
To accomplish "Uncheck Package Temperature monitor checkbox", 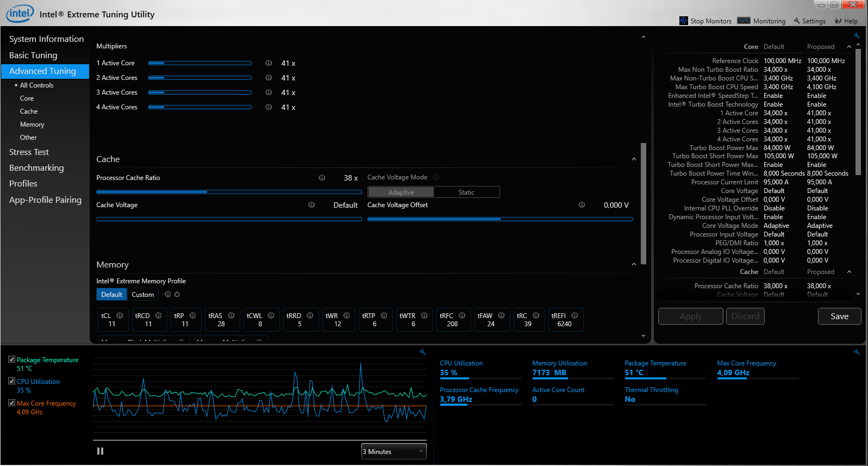I will (11, 359).
